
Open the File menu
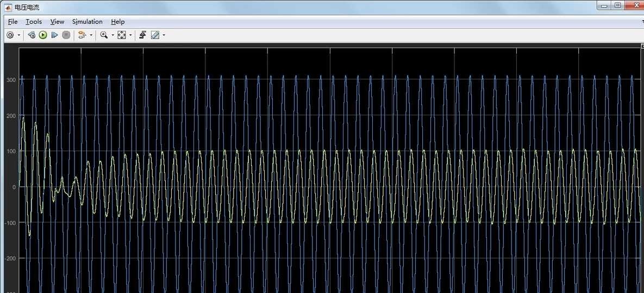[12, 22]
